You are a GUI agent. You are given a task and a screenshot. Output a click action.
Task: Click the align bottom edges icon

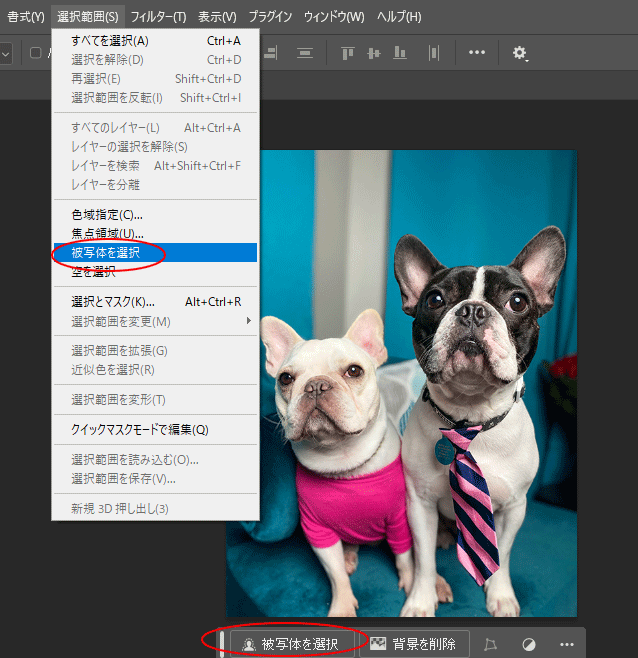(x=400, y=53)
